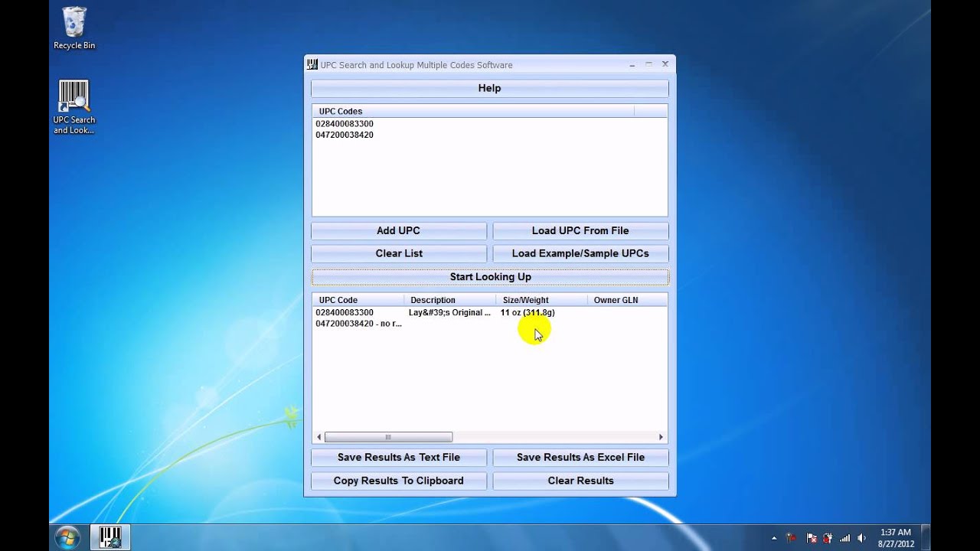Click Save Results As Excel File
This screenshot has width=980, height=551.
[580, 457]
